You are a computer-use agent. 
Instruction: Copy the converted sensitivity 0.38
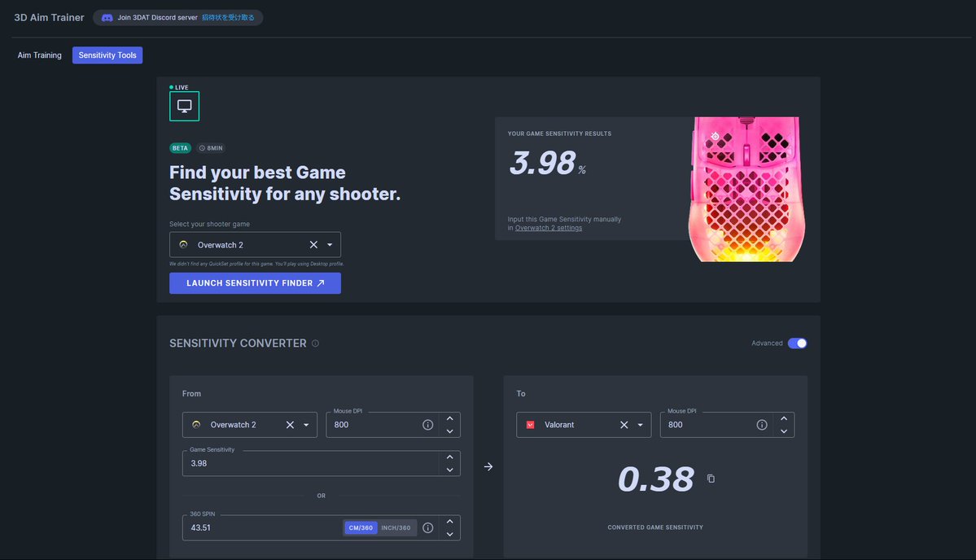711,479
